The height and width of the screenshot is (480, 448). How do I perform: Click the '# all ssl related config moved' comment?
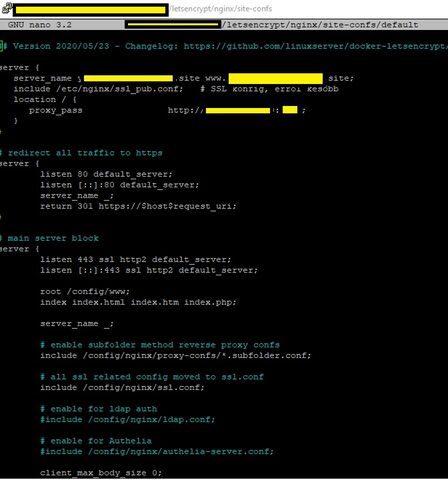152,377
